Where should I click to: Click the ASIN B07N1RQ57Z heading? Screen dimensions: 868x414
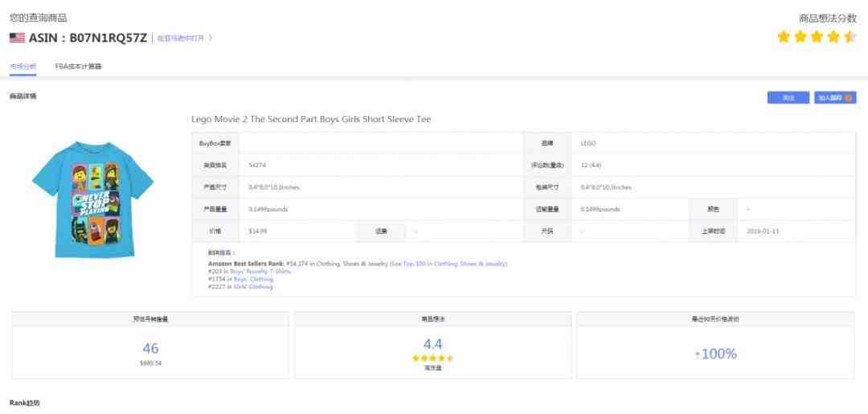tap(88, 39)
